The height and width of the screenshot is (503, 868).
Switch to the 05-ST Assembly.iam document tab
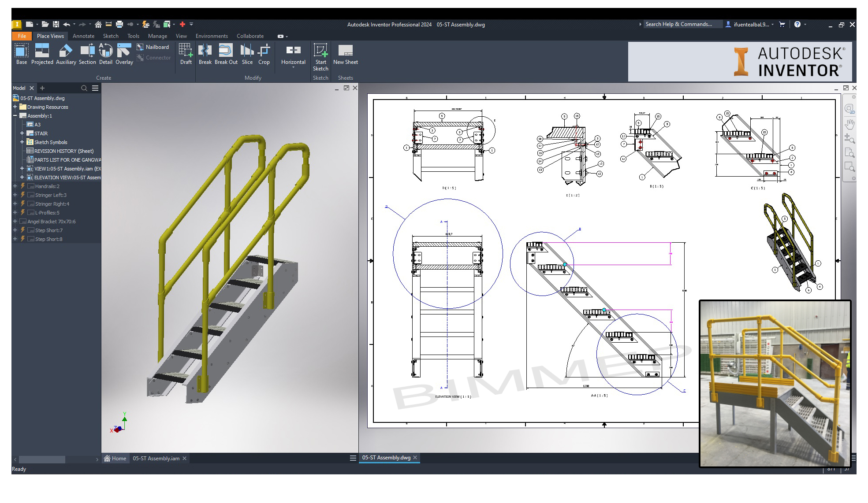click(x=156, y=459)
